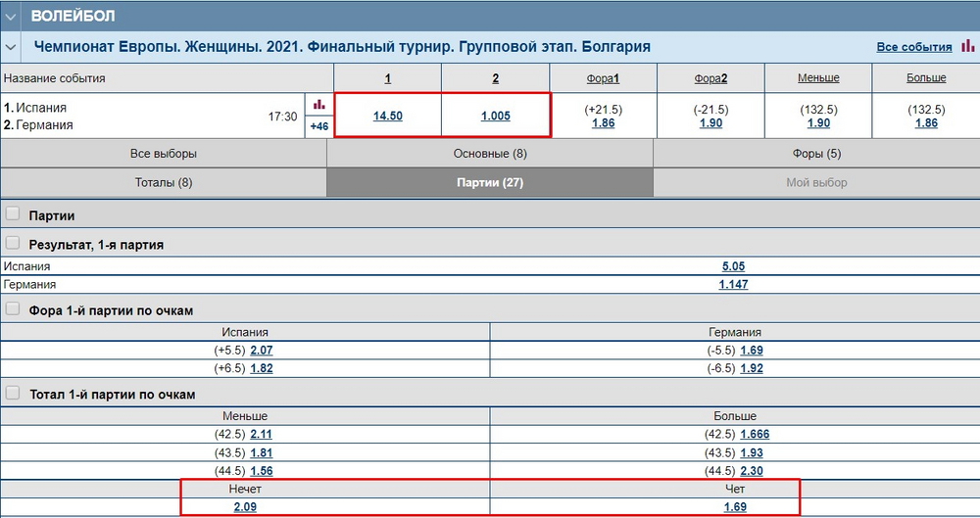This screenshot has height=518, width=980.
Task: Collapse the ВОЛЕЙБОЛ section chevron
Action: tap(11, 16)
